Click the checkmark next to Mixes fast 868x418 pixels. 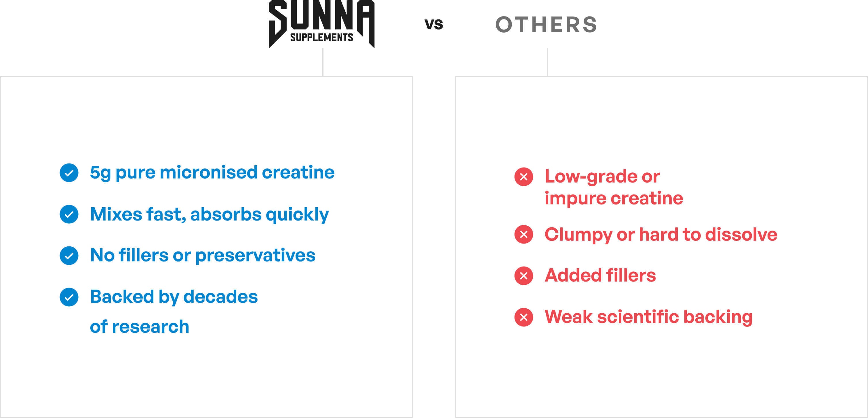[x=69, y=214]
